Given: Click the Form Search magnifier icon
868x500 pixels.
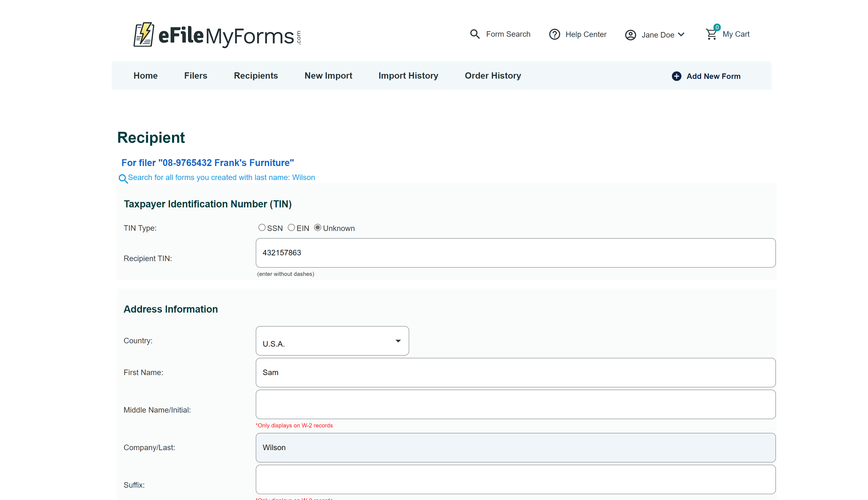Looking at the screenshot, I should point(475,34).
